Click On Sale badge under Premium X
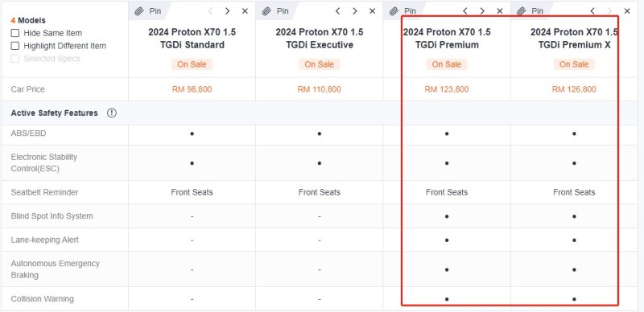 574,64
